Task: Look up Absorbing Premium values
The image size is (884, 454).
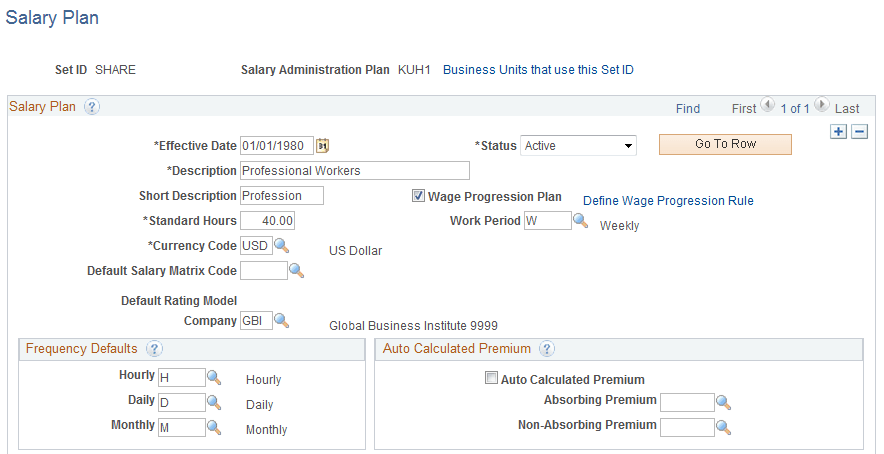Action: pyautogui.click(x=723, y=403)
